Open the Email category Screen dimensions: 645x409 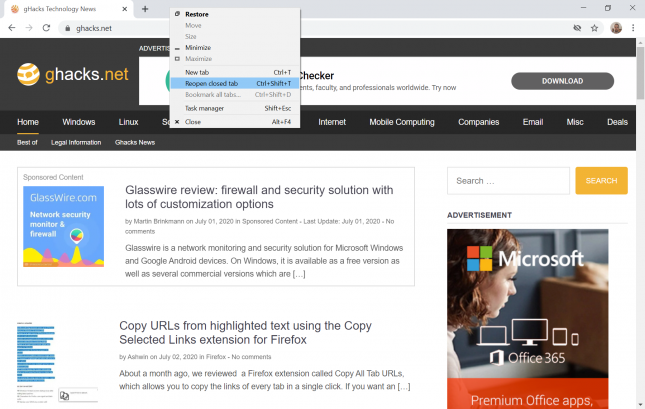[x=533, y=122]
